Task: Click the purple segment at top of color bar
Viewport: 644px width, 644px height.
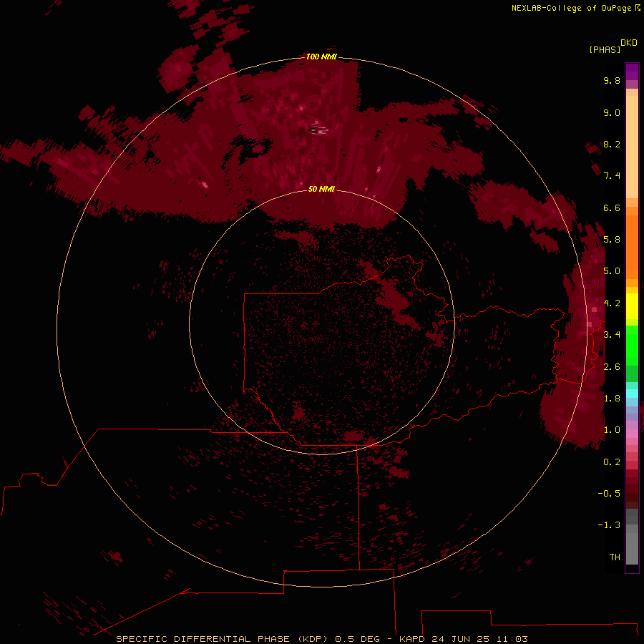Action: (632, 72)
